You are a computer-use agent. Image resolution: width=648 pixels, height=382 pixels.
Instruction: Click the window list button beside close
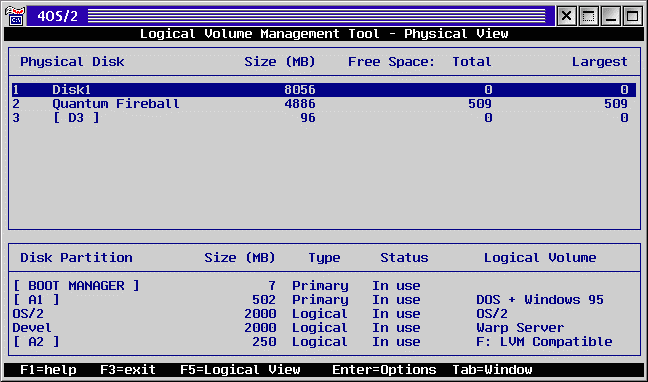pyautogui.click(x=588, y=16)
